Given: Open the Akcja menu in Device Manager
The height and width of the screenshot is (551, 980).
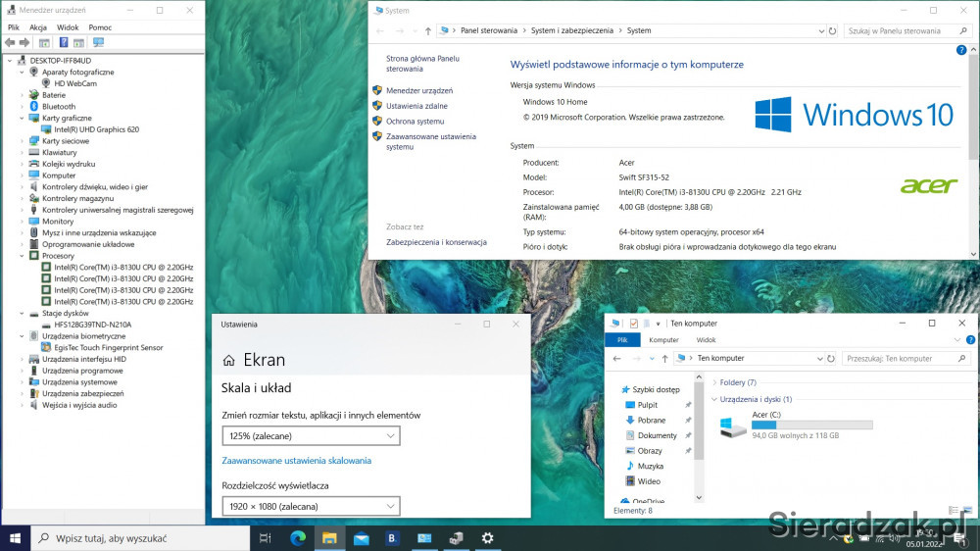Looking at the screenshot, I should tap(38, 27).
